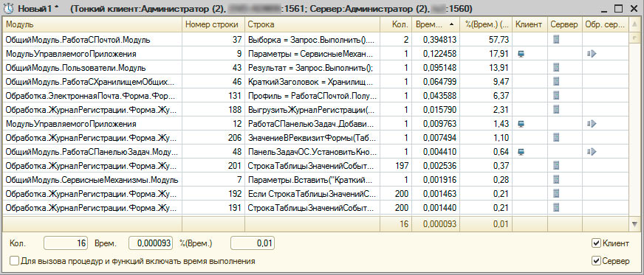Screen dimensions: 644x275
Task: Sort by the %(Врем.) column header
Action: tap(486, 24)
